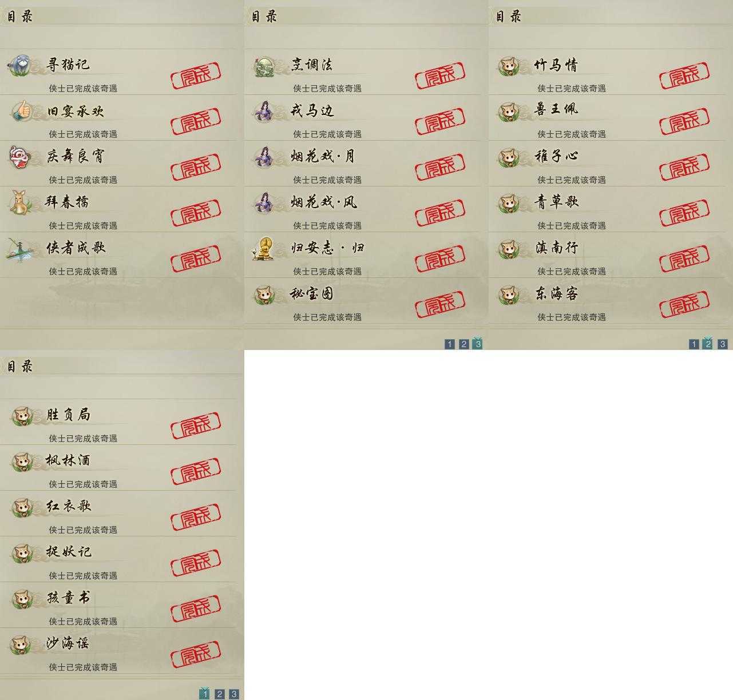Click the red stamp next to 滇南行
The width and height of the screenshot is (733, 700).
pos(684,259)
